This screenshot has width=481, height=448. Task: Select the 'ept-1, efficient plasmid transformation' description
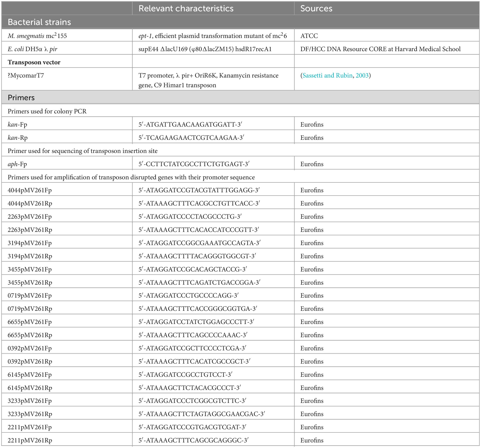tap(212, 36)
